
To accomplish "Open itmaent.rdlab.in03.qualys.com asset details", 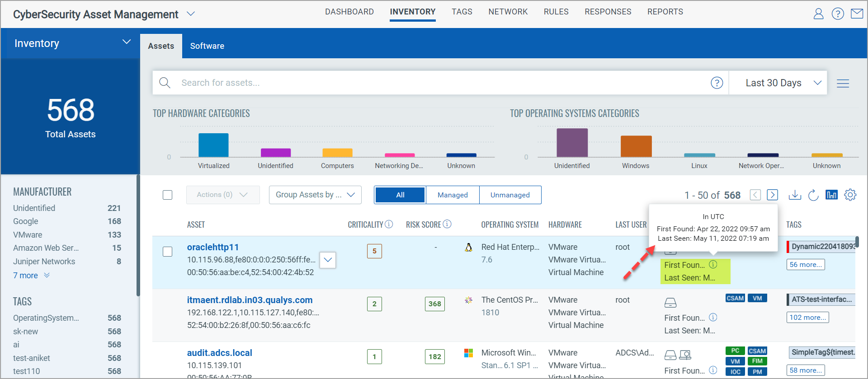I will (250, 300).
